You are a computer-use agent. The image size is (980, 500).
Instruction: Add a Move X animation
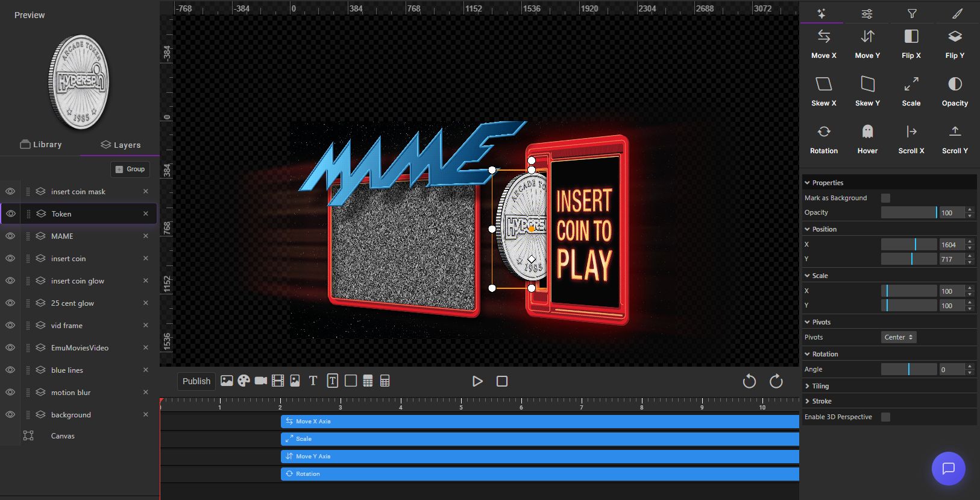pos(823,44)
